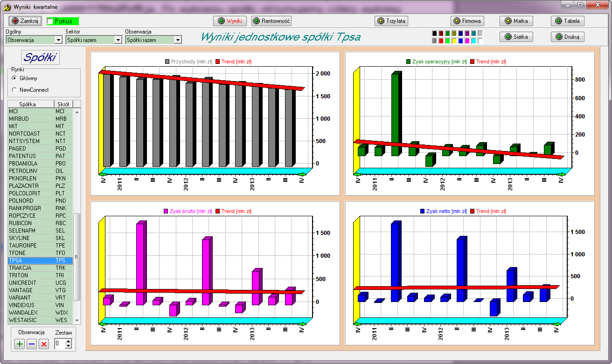Pick the dark red (maroon) color swatch
The width and height of the screenshot is (612, 364).
(441, 34)
